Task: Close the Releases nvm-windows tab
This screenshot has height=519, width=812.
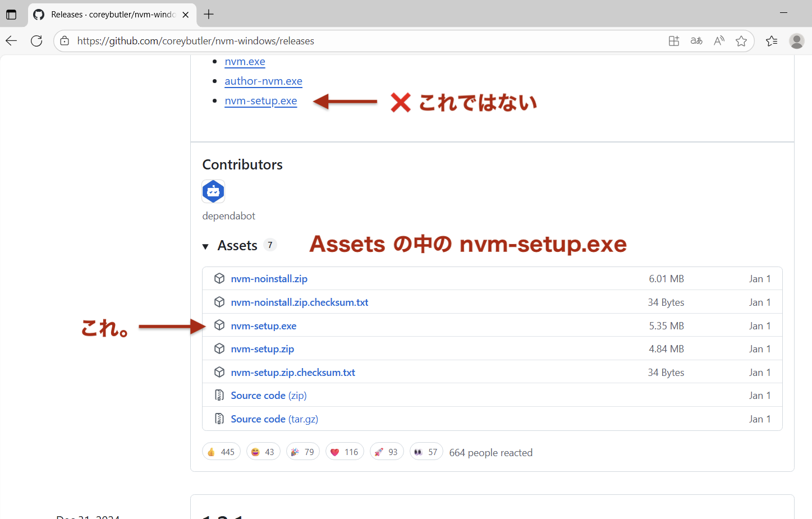Action: point(186,15)
